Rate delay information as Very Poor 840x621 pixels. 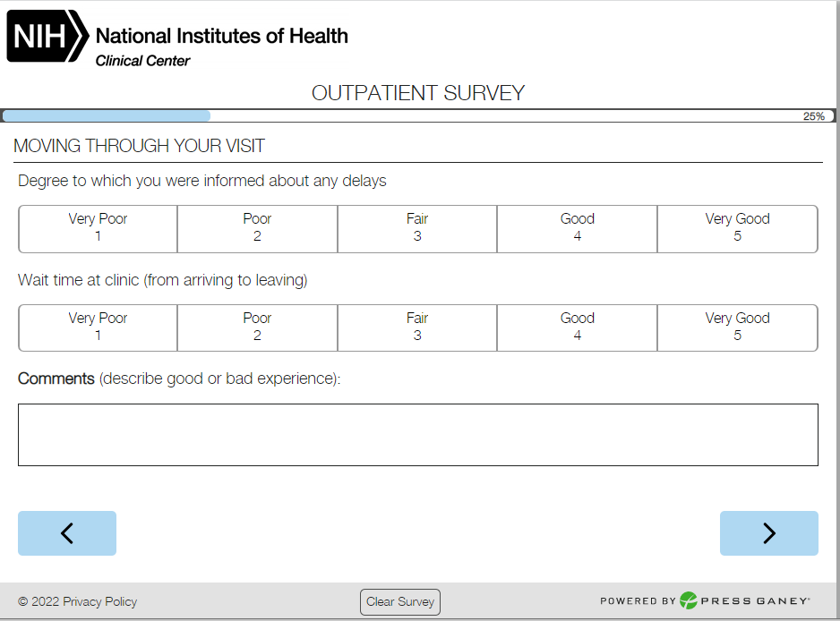coord(98,228)
